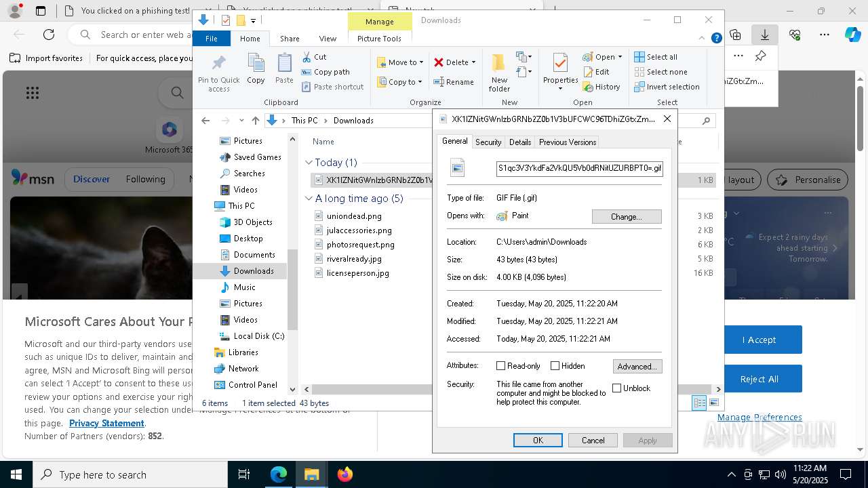
Task: Switch to details view button
Action: click(699, 403)
